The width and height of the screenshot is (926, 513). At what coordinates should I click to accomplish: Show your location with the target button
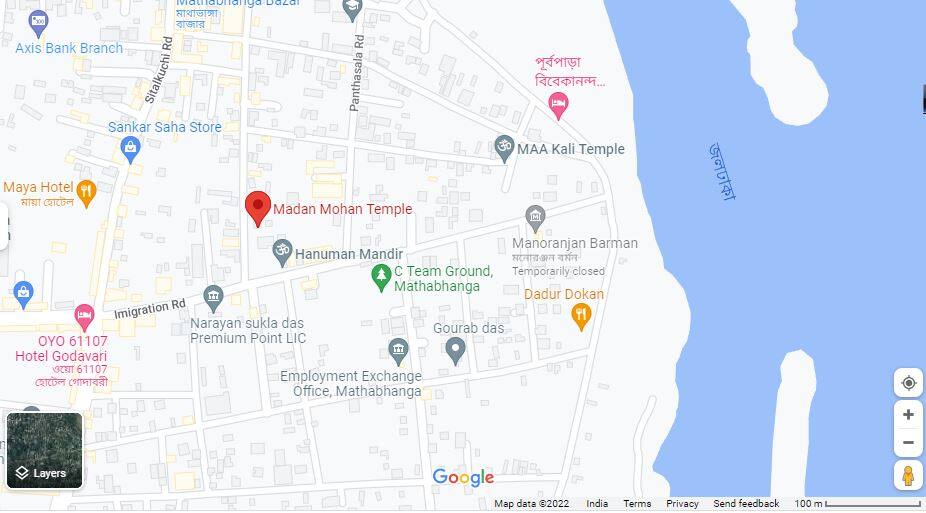click(908, 383)
